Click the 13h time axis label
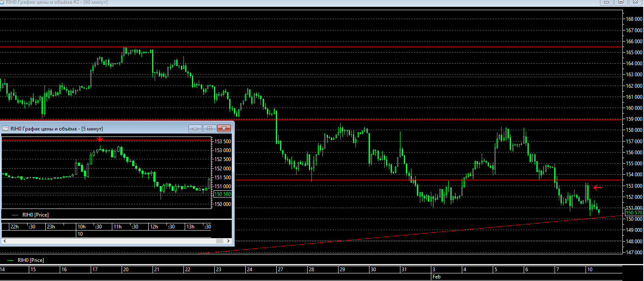The width and height of the screenshot is (644, 281). pos(190,227)
